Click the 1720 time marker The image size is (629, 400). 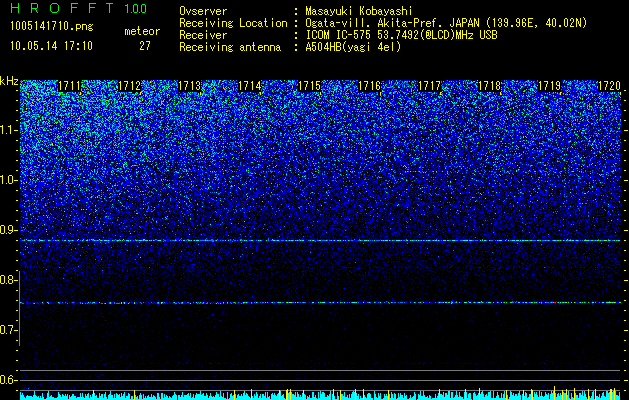click(609, 86)
